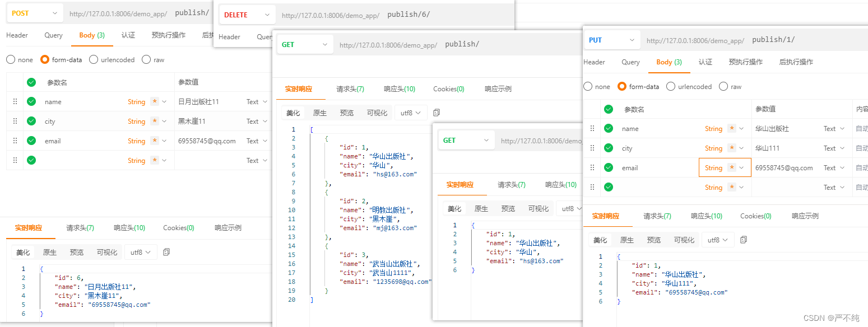Click 预览 view in POST response area
This screenshot has height=327, width=868.
point(77,253)
